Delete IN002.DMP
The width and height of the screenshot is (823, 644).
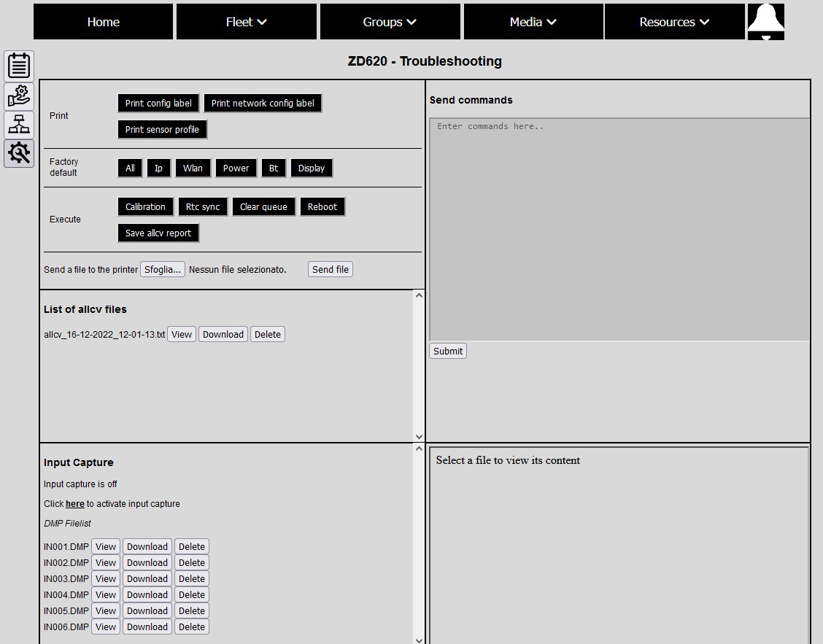tap(192, 562)
